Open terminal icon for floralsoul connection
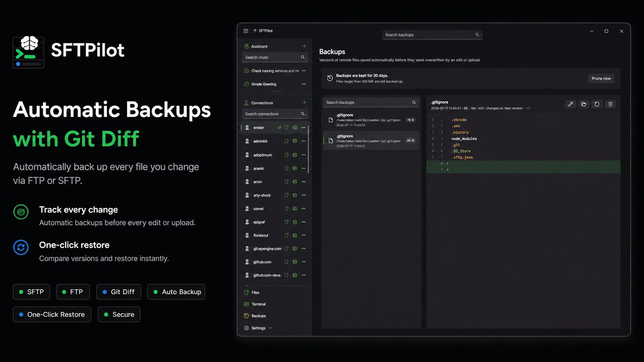644x362 pixels. 295,235
